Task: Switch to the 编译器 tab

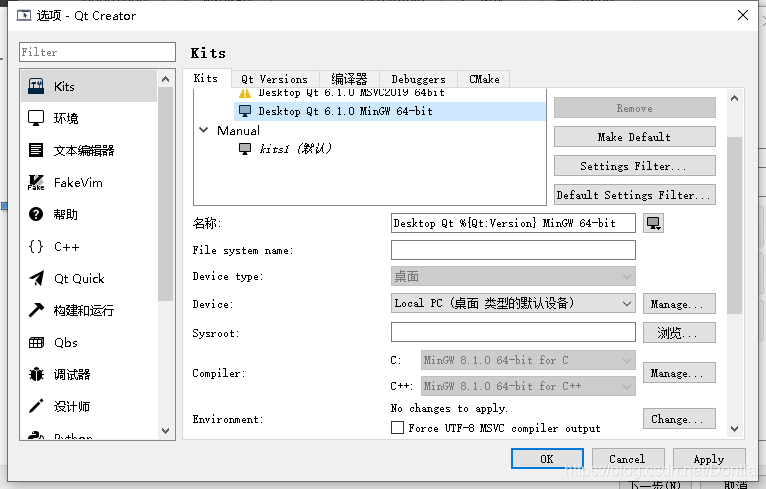Action: (x=349, y=79)
